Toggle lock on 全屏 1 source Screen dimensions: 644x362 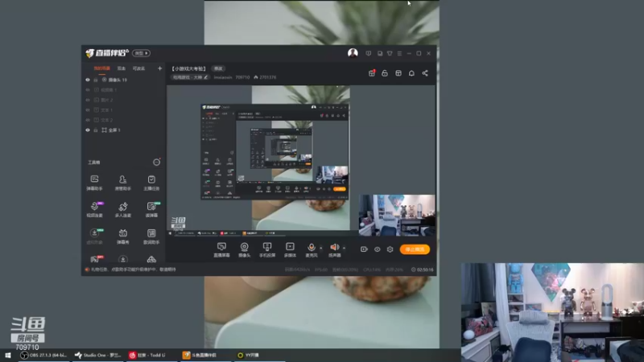(x=96, y=130)
